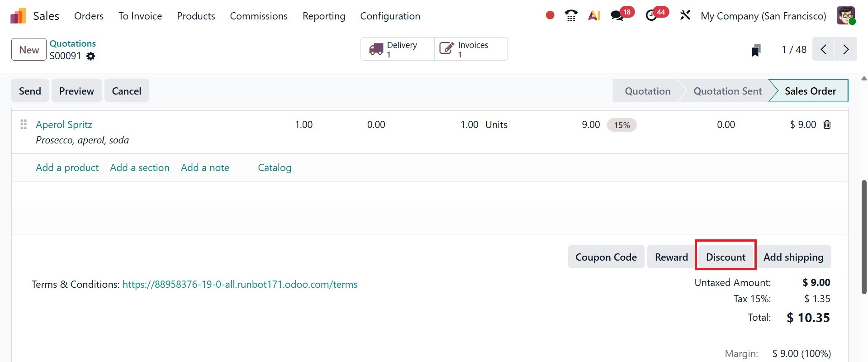Open the company switcher My Company (San Francisco)
Image resolution: width=868 pixels, height=362 pixels.
(763, 16)
